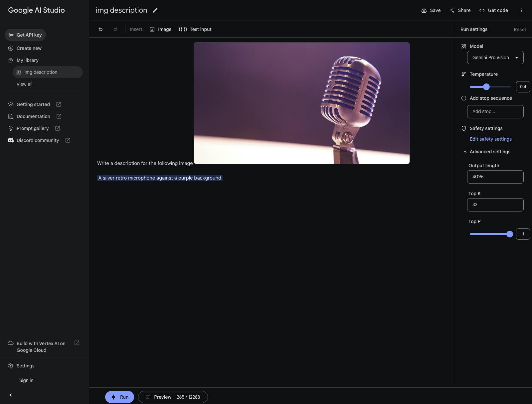Save the prompt to Drive
The image size is (532, 404).
[x=431, y=10]
